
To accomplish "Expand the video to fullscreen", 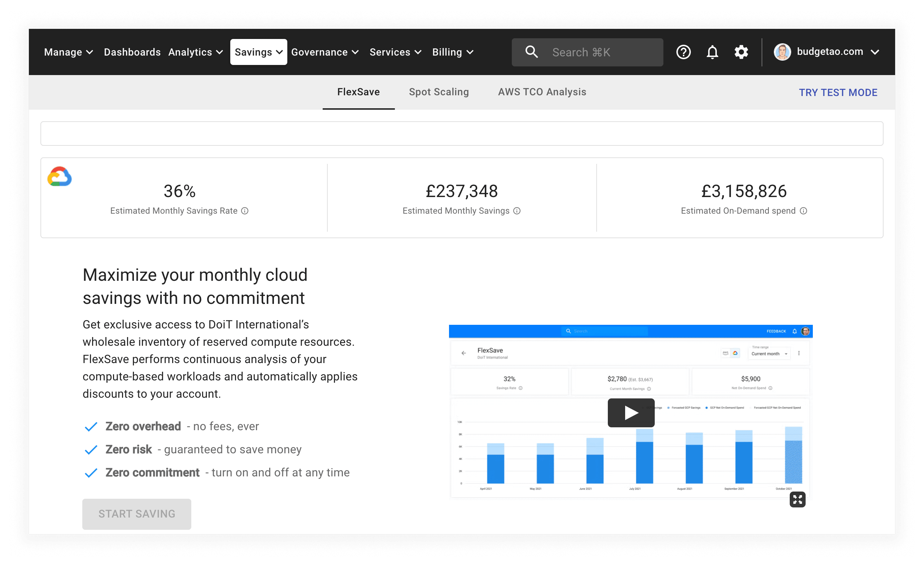I will [x=797, y=499].
